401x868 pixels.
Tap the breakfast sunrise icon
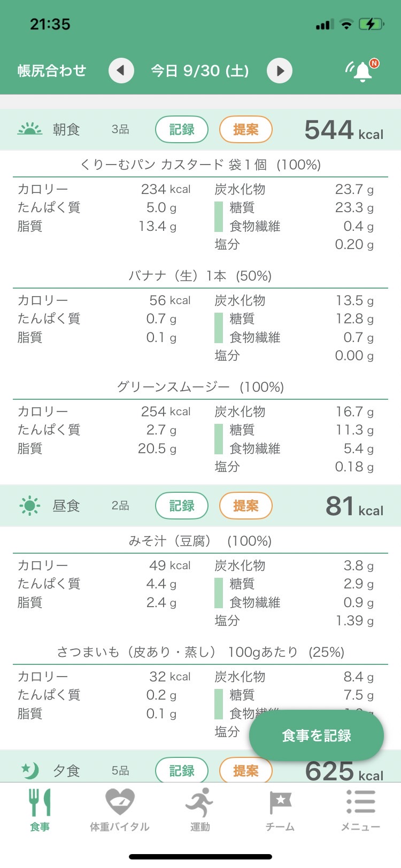click(30, 129)
